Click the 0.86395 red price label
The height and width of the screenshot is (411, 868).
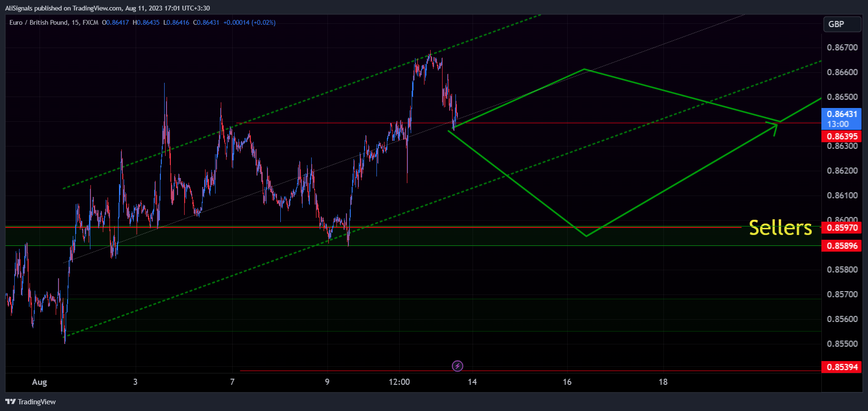(841, 137)
